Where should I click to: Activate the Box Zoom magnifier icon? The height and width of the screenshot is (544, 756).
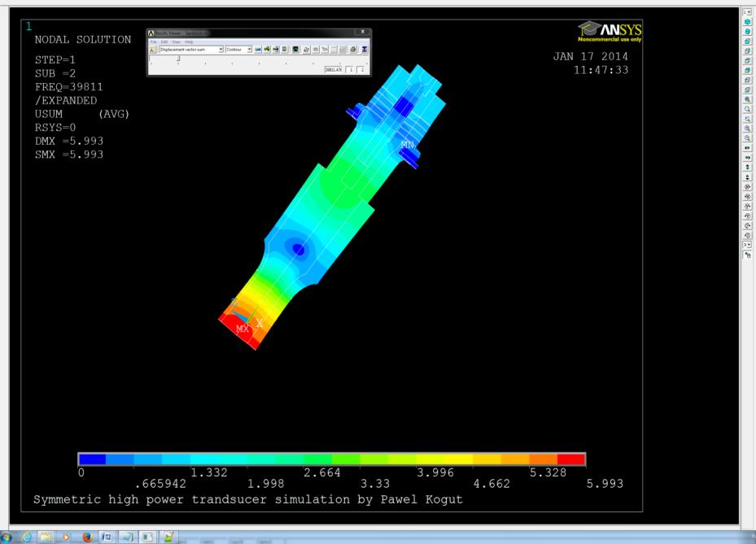click(748, 109)
